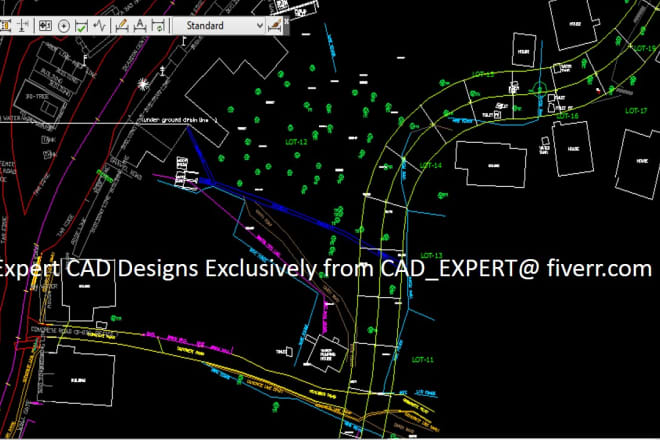
Task: Select the LOT-11 text label
Action: pos(422,360)
